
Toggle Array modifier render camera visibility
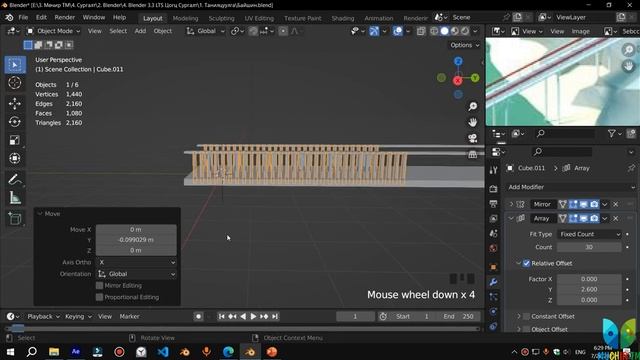[594, 218]
